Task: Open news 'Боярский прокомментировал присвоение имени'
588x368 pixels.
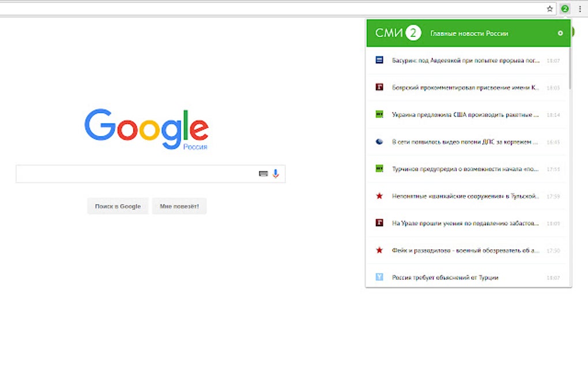Action: coord(465,88)
